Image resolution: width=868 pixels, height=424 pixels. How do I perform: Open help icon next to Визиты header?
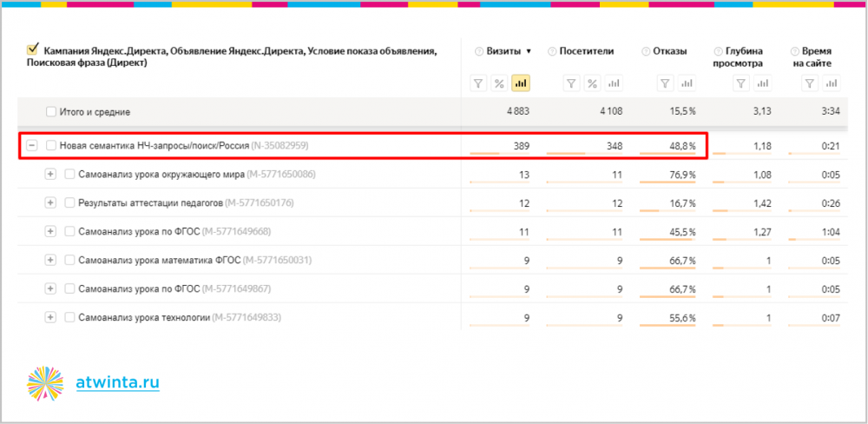coord(479,51)
